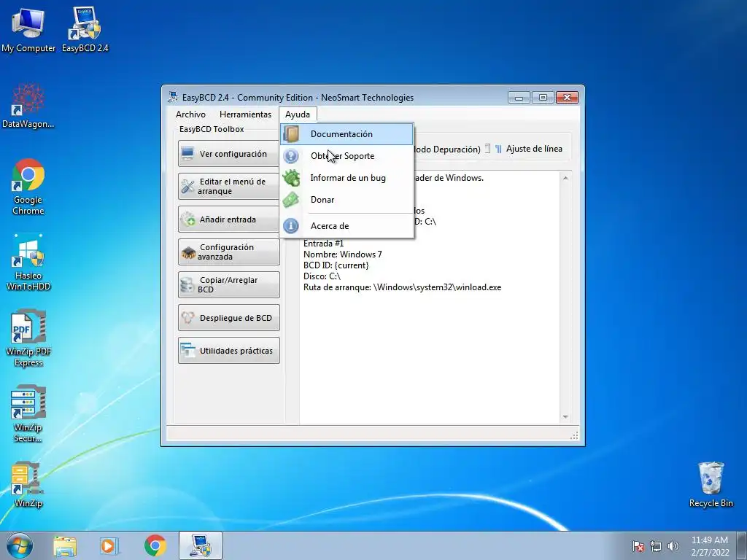Viewport: 747px width, 560px height.
Task: Open Editar el menú de arranque
Action: (228, 186)
